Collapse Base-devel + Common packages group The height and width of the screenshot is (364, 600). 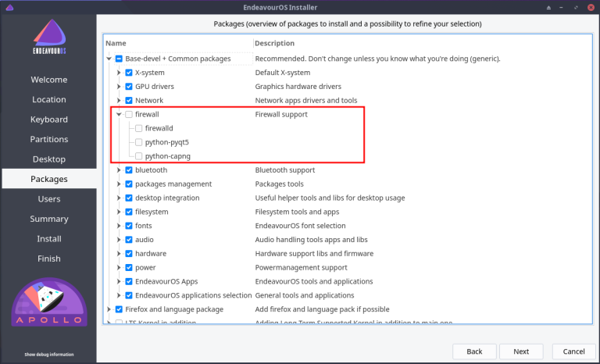pos(109,59)
